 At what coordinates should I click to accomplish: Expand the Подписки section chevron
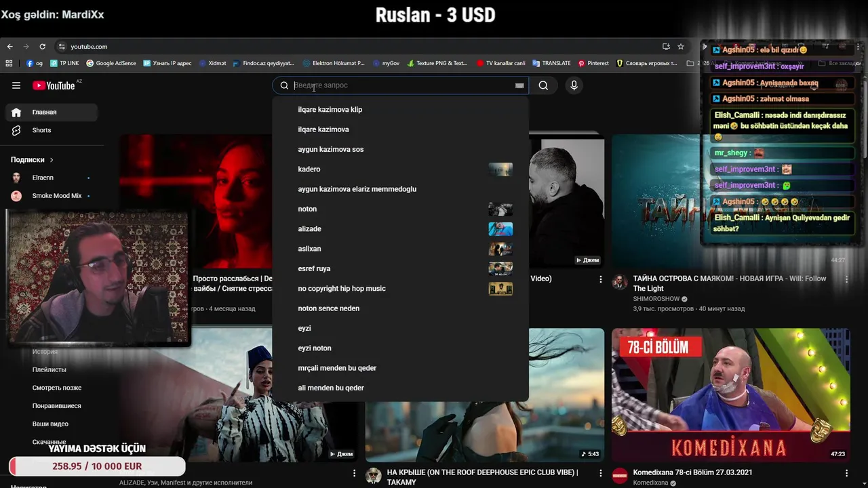click(52, 160)
